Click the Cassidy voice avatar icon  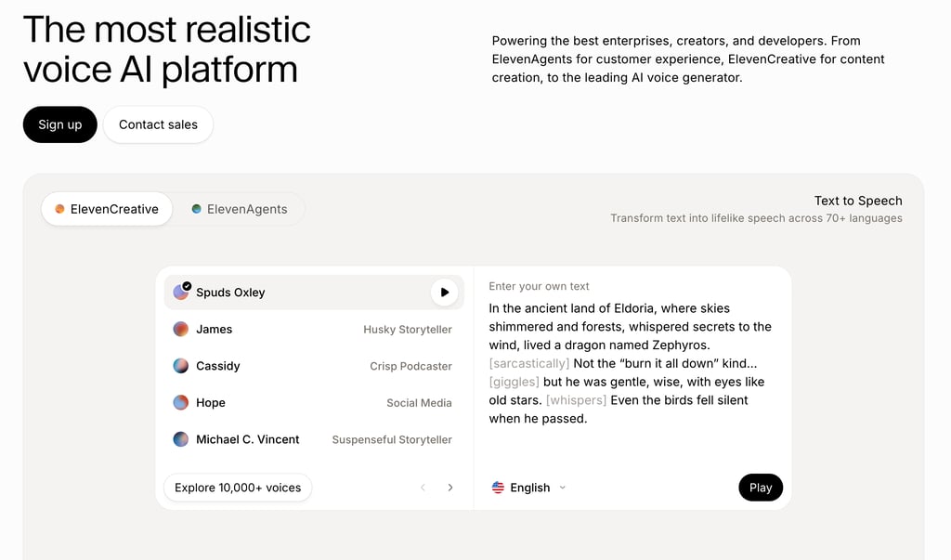point(181,366)
